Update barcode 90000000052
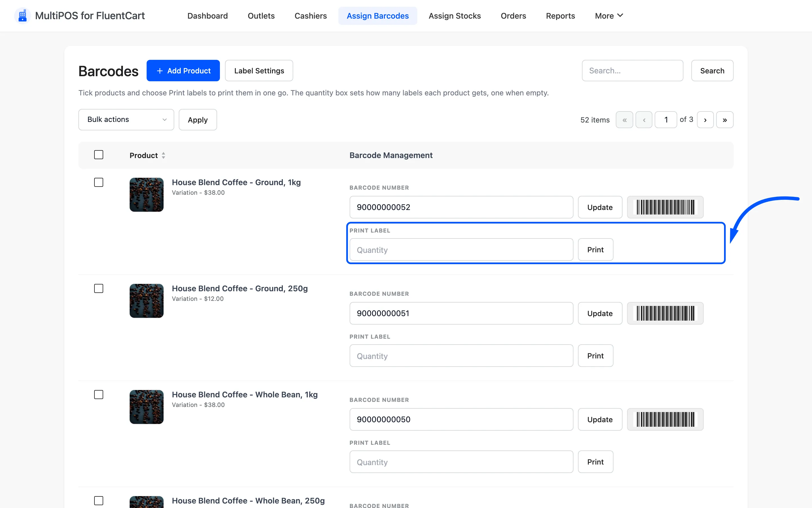 click(x=600, y=207)
